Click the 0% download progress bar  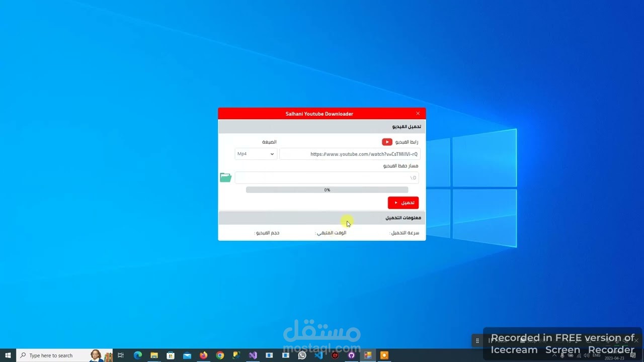pyautogui.click(x=327, y=190)
